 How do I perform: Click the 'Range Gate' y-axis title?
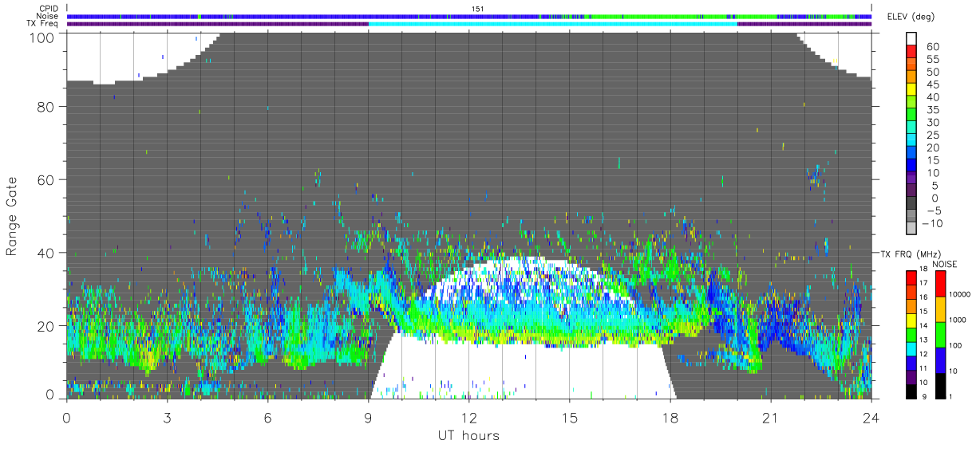[x=13, y=216]
